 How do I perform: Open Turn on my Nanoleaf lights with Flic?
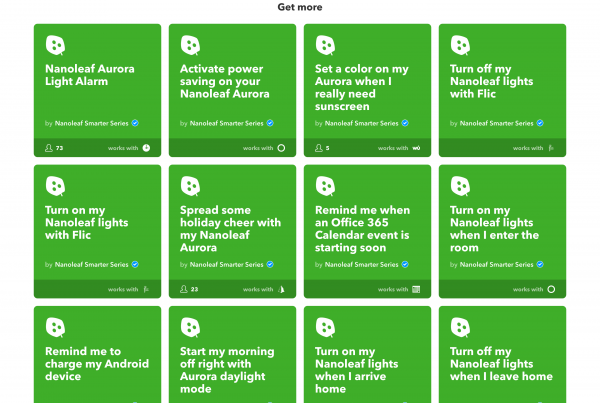[x=98, y=232]
